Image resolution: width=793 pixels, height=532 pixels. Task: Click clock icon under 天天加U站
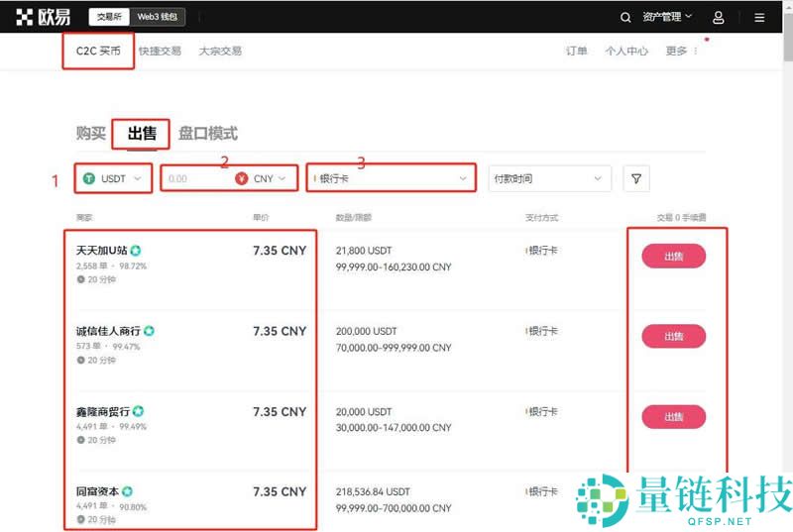(x=80, y=279)
